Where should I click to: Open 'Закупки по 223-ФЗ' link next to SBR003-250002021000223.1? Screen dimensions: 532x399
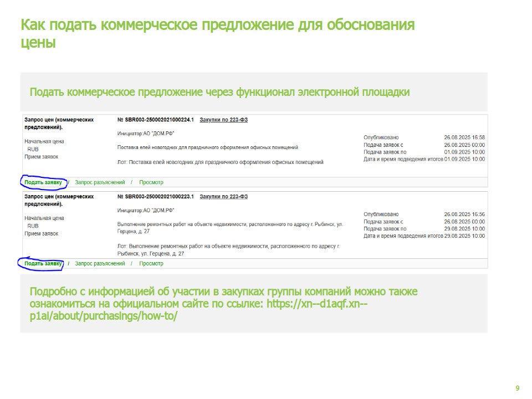(223, 197)
